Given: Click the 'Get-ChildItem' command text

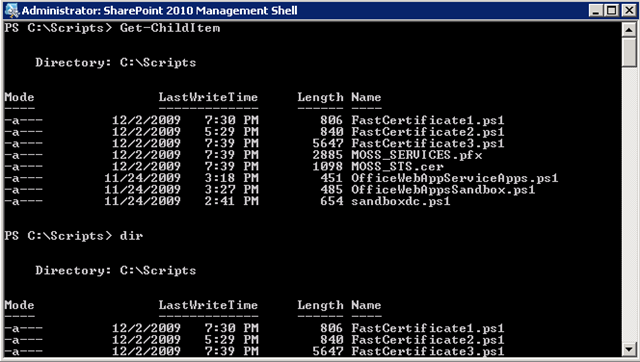Looking at the screenshot, I should (170, 28).
